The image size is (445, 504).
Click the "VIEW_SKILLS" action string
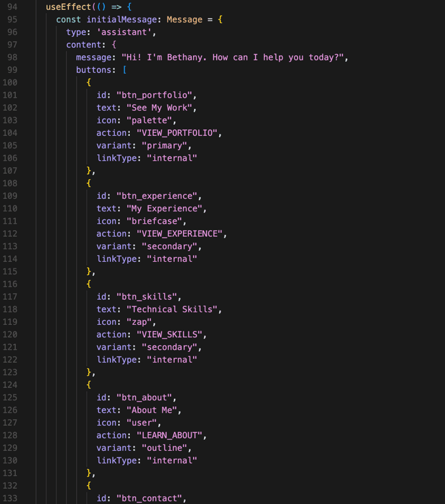coord(169,335)
